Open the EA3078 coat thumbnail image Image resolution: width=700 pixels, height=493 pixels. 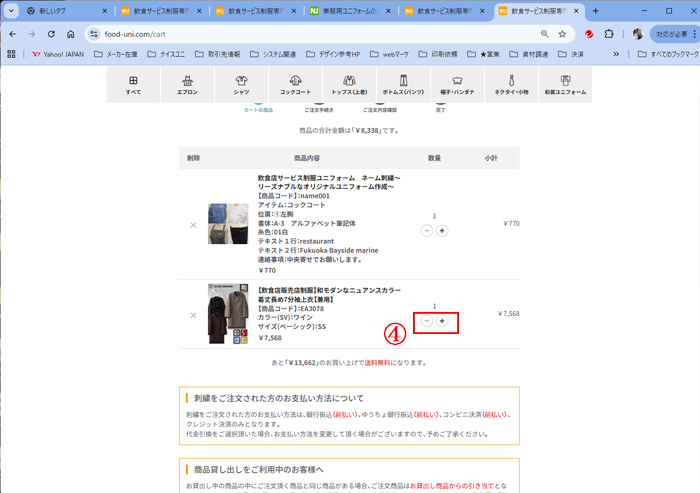pyautogui.click(x=228, y=313)
